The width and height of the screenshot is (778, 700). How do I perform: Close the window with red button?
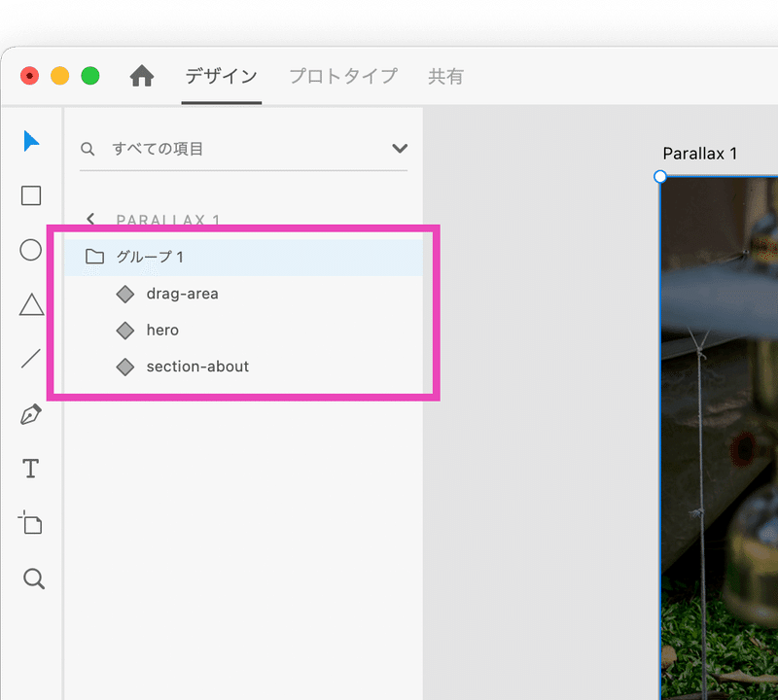(30, 76)
